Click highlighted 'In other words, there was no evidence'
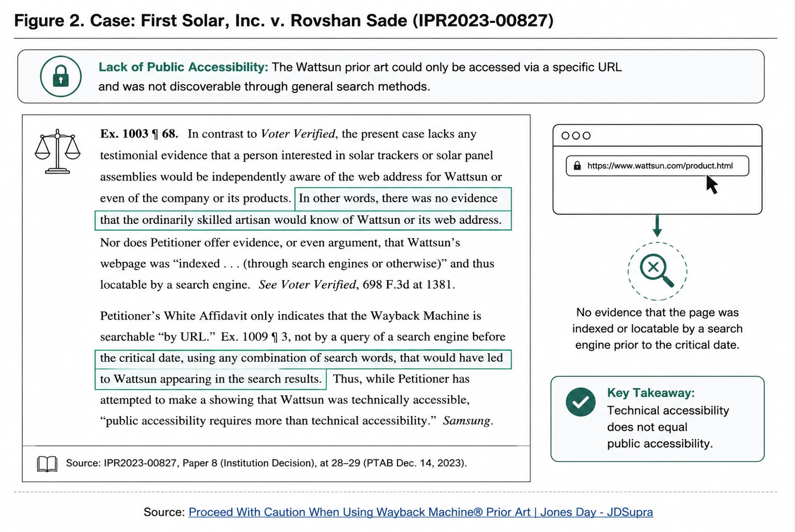This screenshot has height=532, width=795. pyautogui.click(x=398, y=198)
